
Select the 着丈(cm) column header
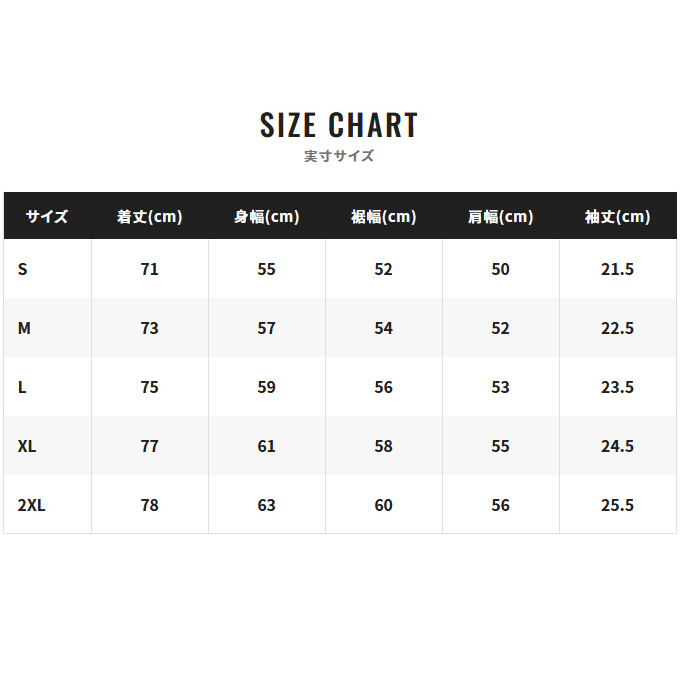point(150,216)
